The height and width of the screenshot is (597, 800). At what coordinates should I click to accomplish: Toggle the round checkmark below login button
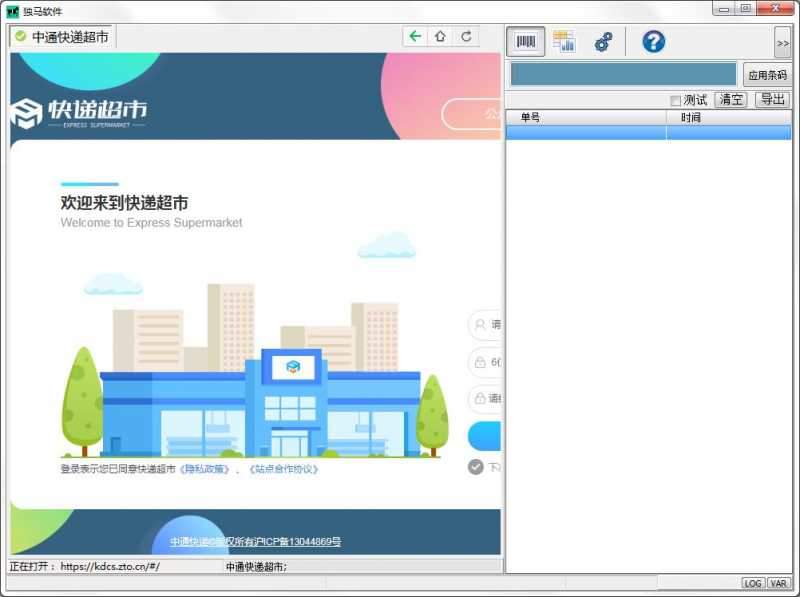[476, 467]
